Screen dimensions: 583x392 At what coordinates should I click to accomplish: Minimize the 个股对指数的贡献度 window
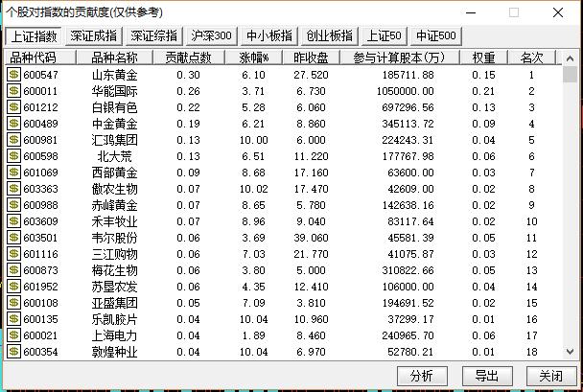pos(471,12)
